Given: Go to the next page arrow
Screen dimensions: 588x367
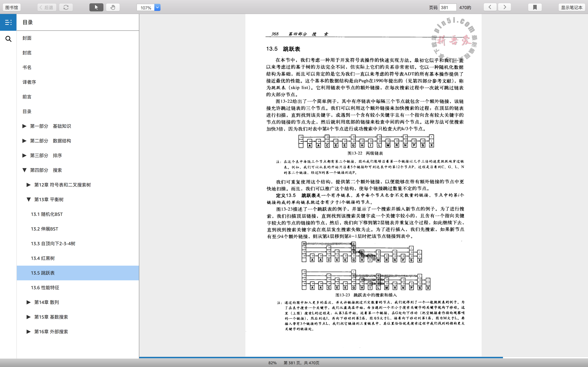Looking at the screenshot, I should (x=504, y=7).
